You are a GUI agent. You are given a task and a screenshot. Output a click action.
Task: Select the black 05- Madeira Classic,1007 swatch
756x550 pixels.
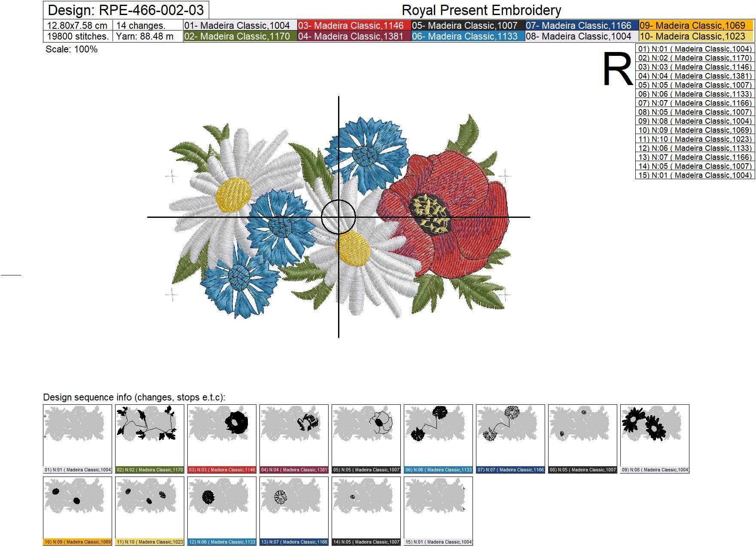[x=468, y=25]
